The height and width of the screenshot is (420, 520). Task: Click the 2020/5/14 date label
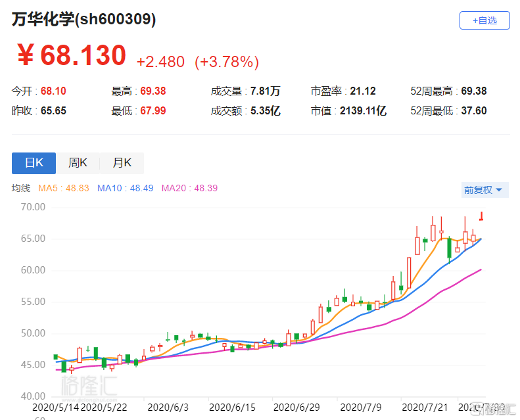tap(56, 408)
